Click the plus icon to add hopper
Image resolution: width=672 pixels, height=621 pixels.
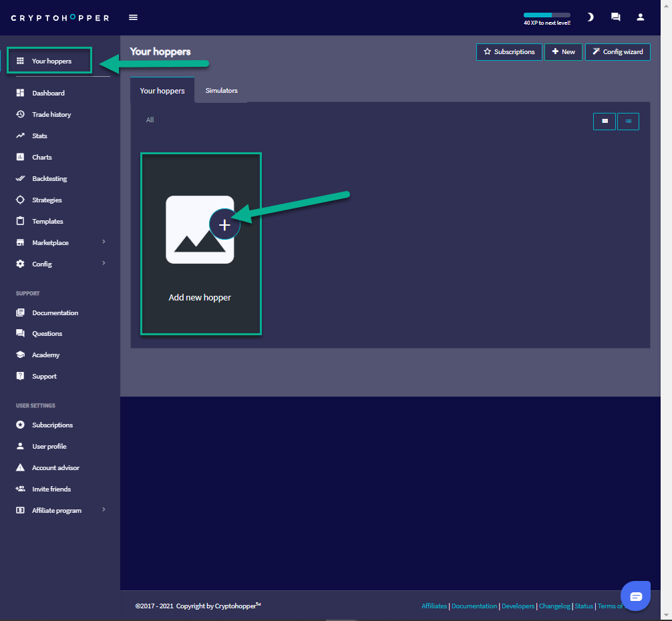tap(224, 226)
